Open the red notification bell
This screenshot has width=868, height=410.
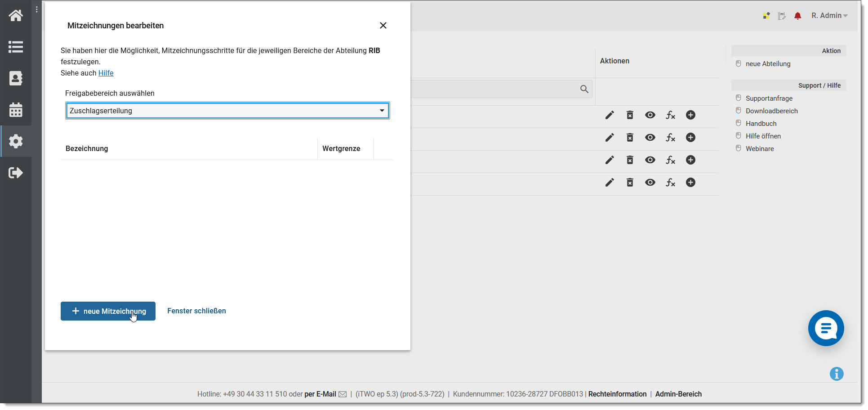tap(798, 16)
